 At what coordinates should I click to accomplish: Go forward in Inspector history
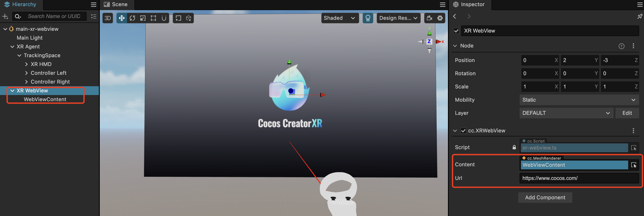point(469,16)
